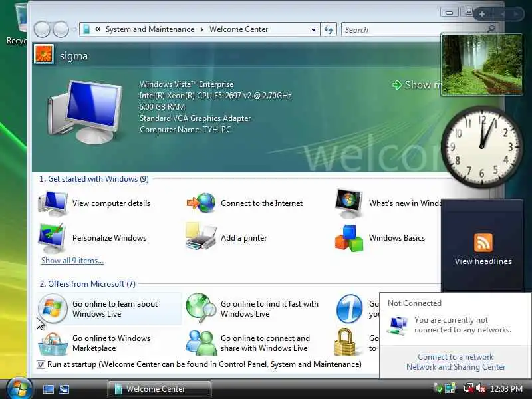
Task: Click Show Desktop quick launch icon
Action: pos(48,389)
